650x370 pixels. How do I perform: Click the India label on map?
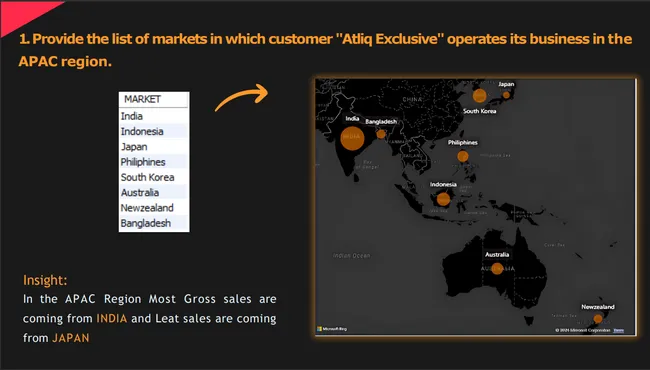352,118
